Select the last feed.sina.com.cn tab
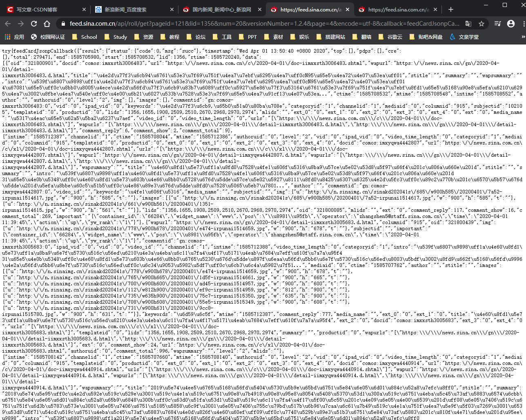The height and width of the screenshot is (420, 526). pos(398,9)
